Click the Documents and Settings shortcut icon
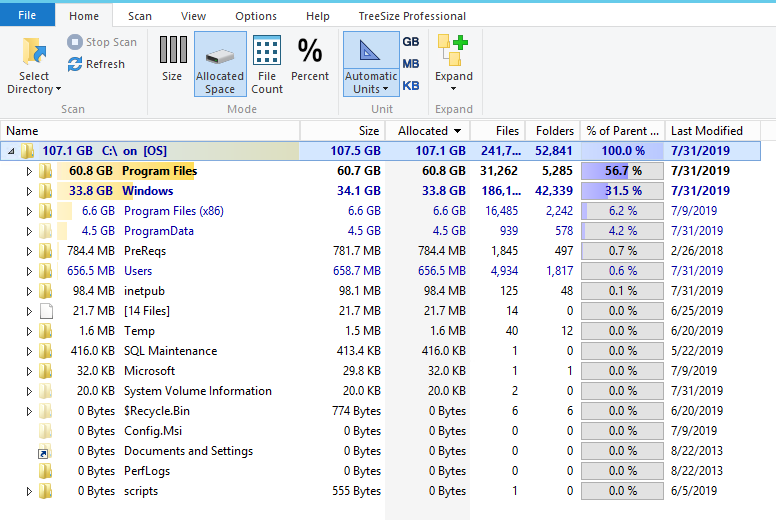The image size is (776, 520). [46, 451]
